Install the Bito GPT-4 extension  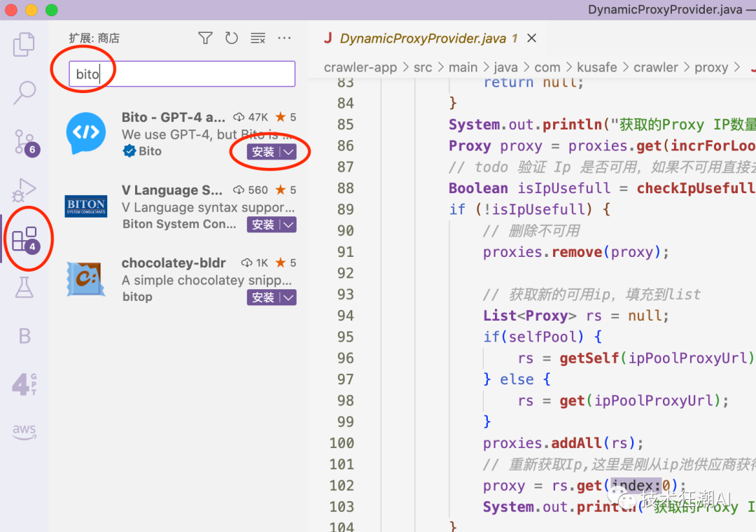coord(263,152)
